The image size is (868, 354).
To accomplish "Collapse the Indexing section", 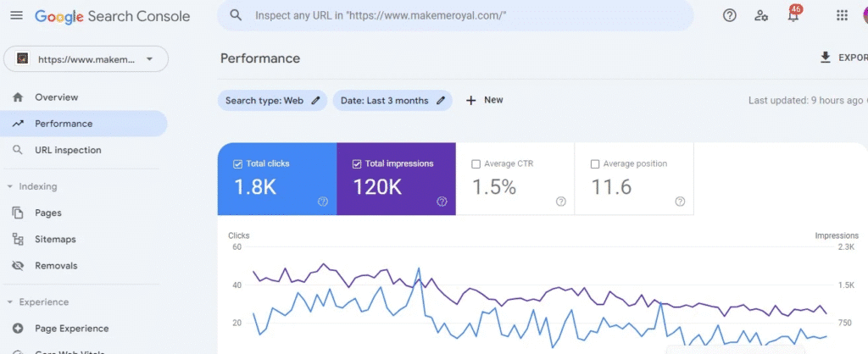I will [9, 186].
